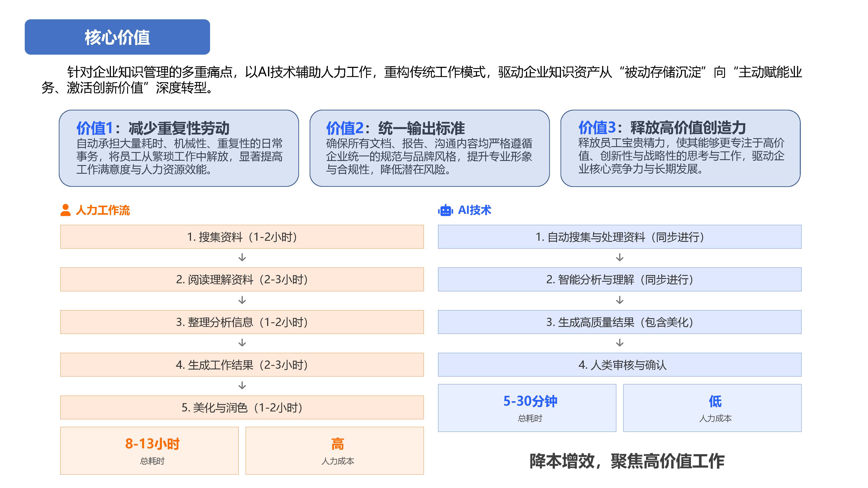Click step 4. 生成工作结果（2-3小时）

click(x=242, y=365)
